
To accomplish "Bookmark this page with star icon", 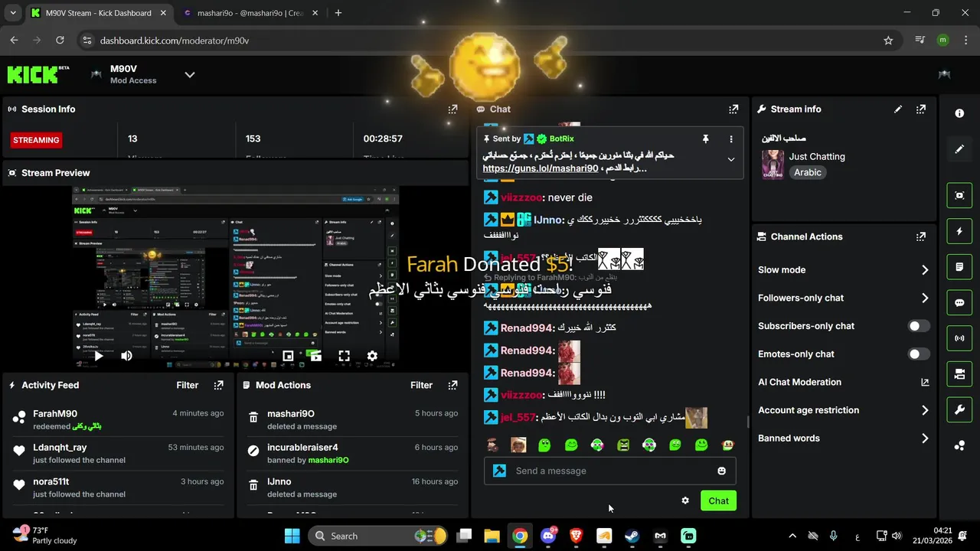I will (888, 41).
